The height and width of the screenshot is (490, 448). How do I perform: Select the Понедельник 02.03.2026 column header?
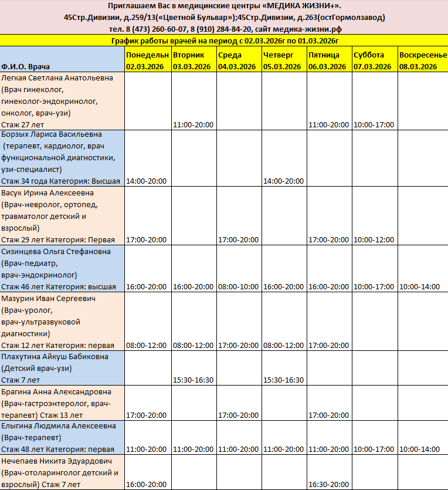pos(148,60)
